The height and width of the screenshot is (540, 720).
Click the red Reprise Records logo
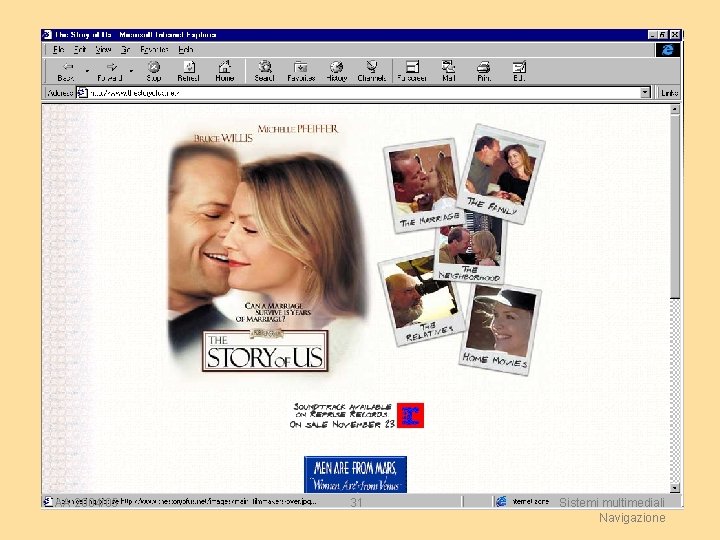410,416
